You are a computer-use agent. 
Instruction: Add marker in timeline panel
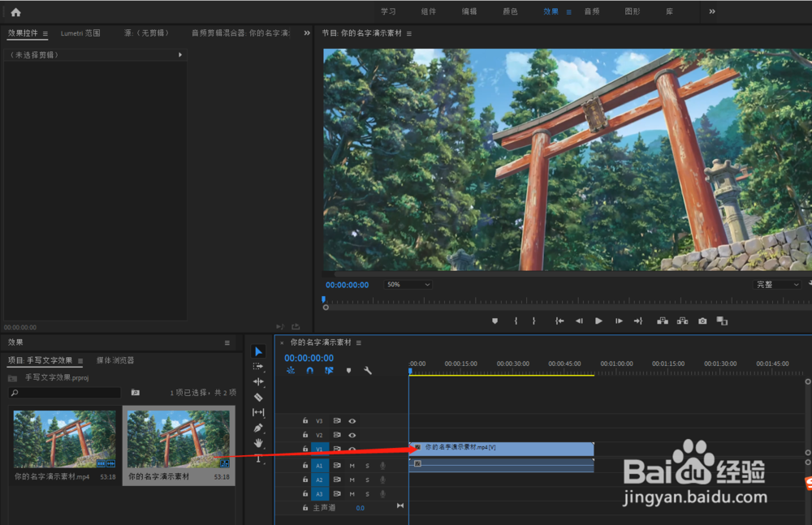[348, 371]
